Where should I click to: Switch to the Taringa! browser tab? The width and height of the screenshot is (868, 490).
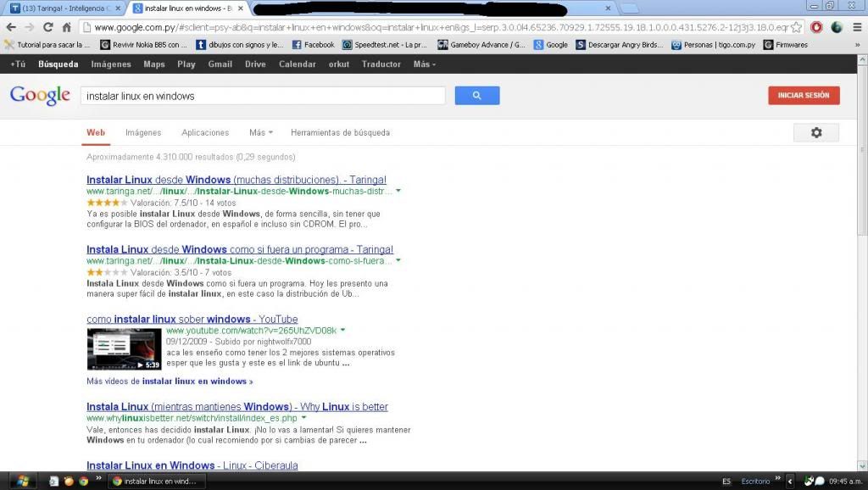[x=64, y=8]
